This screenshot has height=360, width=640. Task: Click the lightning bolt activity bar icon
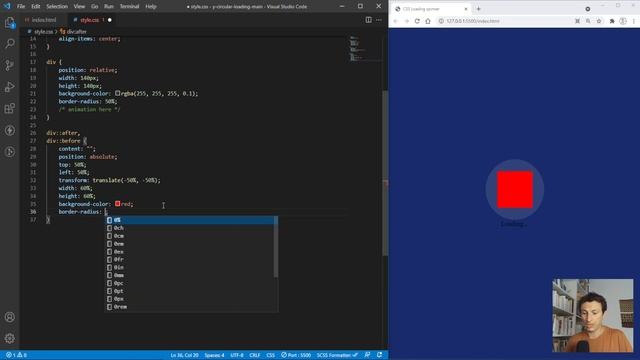point(9,130)
